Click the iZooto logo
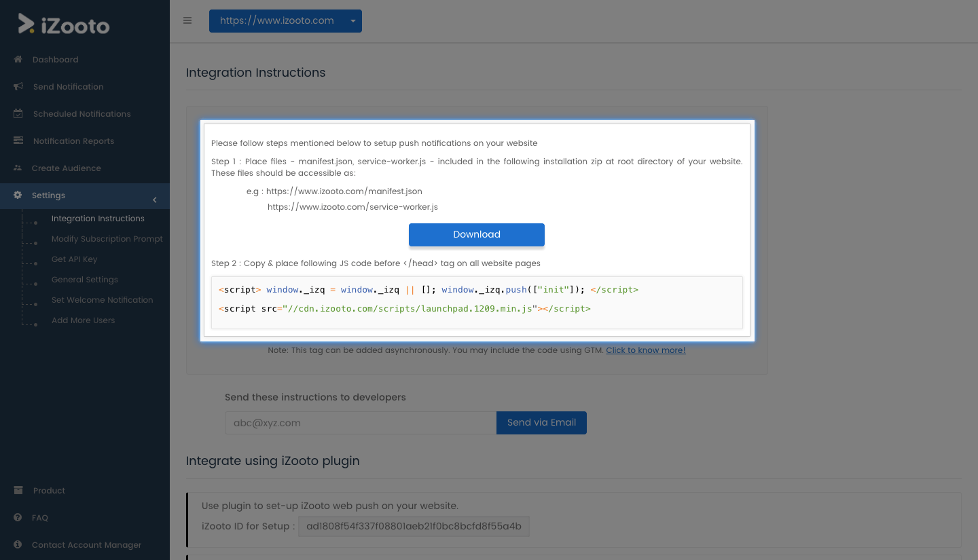978x560 pixels. pos(64,25)
